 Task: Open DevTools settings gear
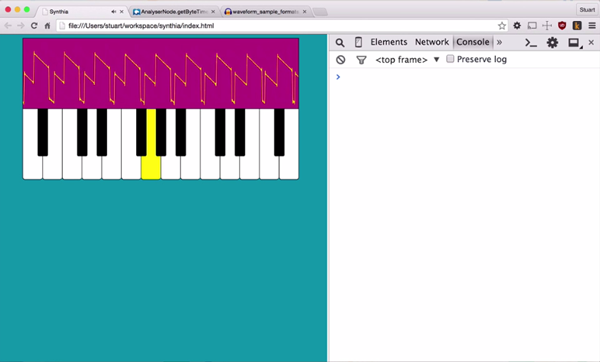point(552,42)
